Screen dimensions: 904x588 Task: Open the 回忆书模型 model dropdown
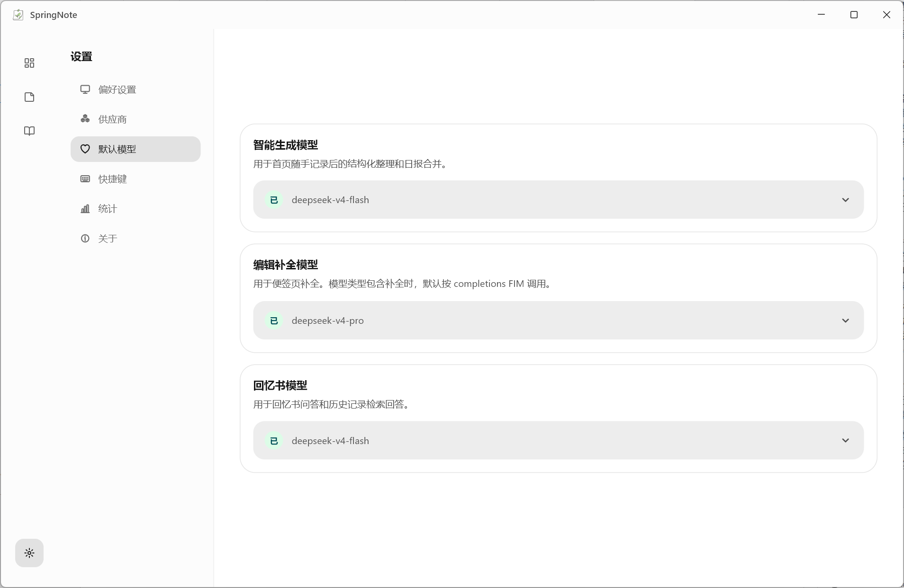(558, 441)
